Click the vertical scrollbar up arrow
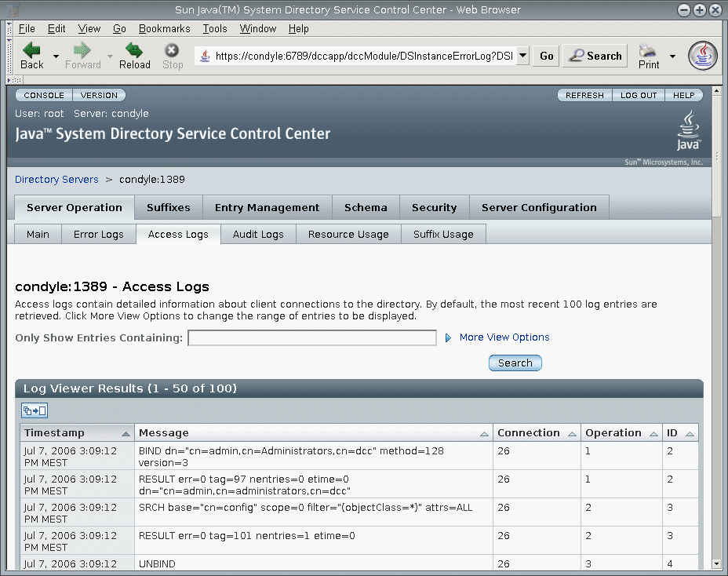This screenshot has height=576, width=728. (x=716, y=91)
